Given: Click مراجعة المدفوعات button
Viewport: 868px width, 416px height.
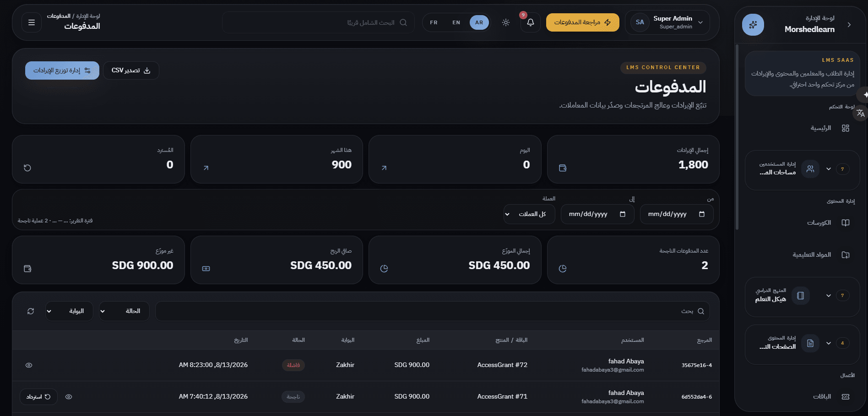Looking at the screenshot, I should point(582,22).
